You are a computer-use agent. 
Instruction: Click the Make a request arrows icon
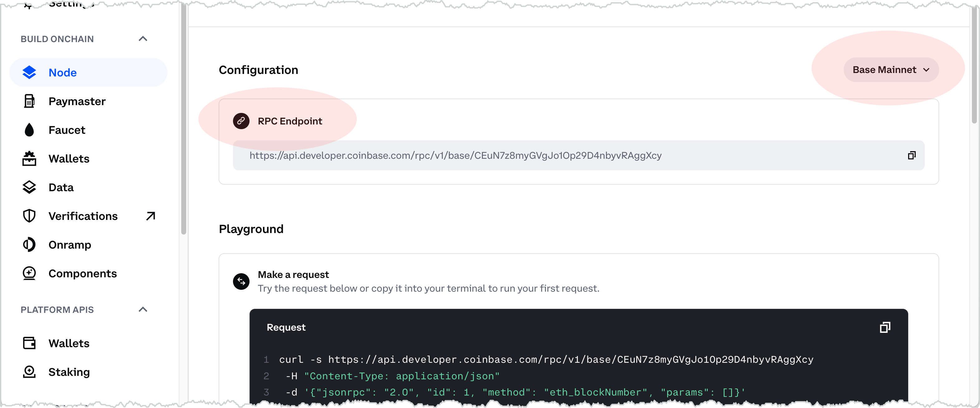[241, 282]
